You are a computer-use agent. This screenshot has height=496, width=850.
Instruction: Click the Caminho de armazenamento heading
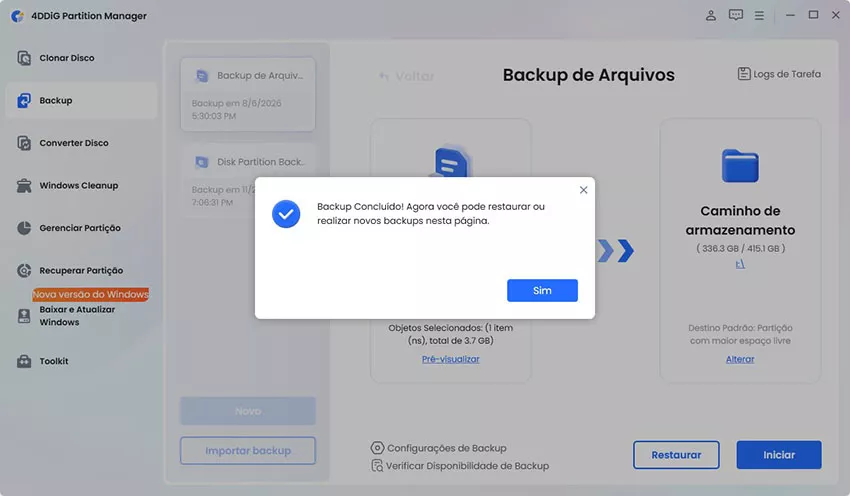point(740,221)
